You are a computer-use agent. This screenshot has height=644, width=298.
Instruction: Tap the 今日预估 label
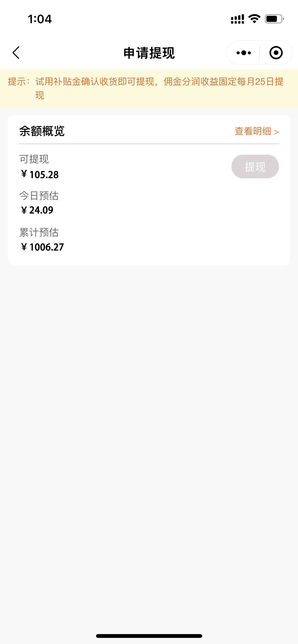click(x=39, y=196)
